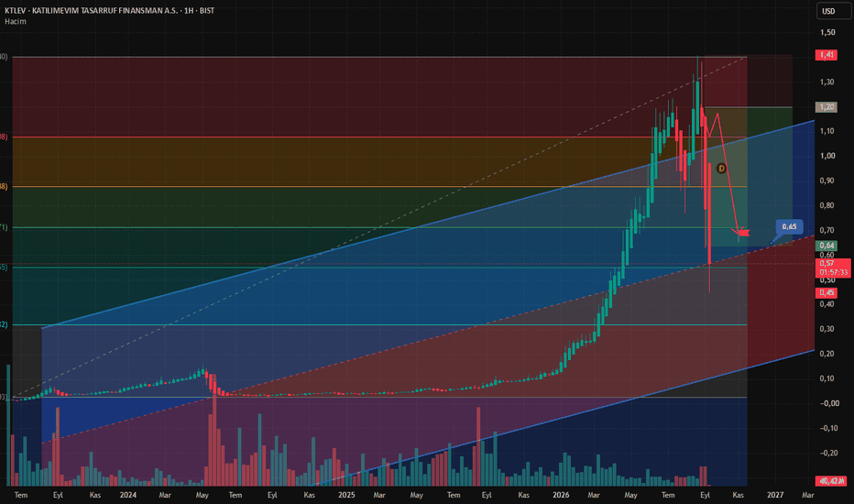Click the 0,20 price scale value
Screen dimensions: 854x504
click(827, 354)
